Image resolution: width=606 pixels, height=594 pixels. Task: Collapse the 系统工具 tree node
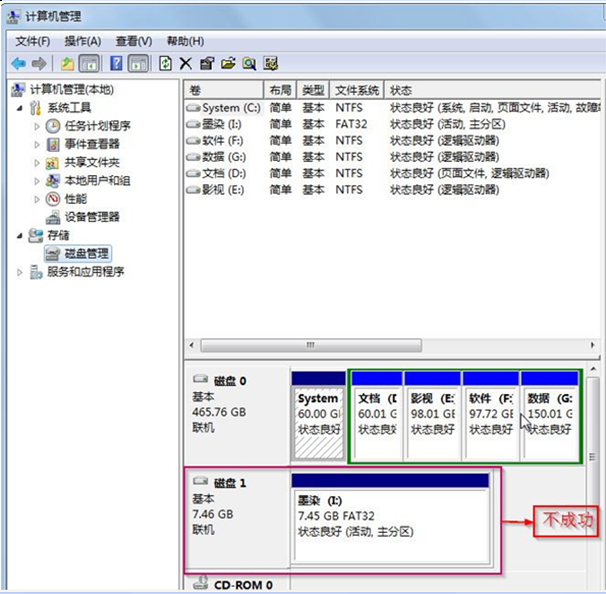(22, 108)
